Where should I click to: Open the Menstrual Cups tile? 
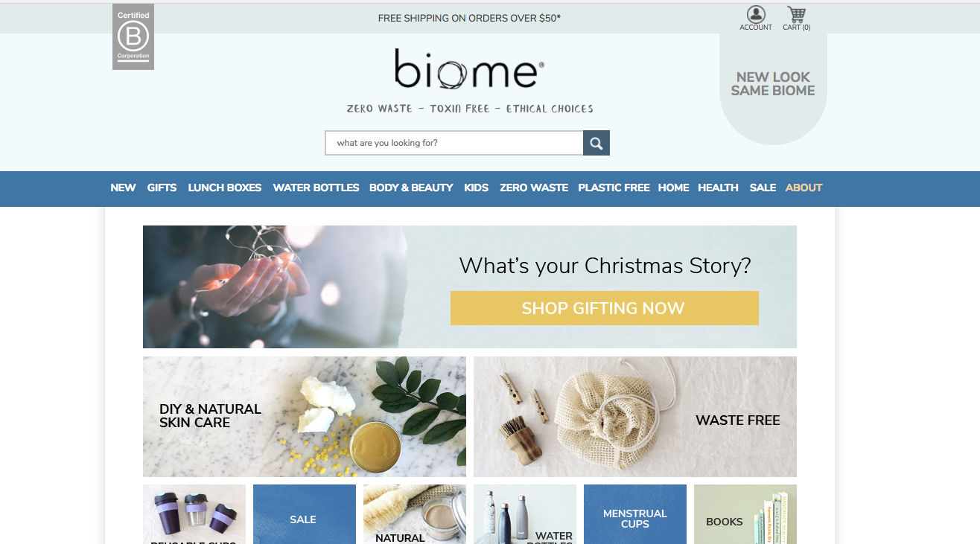pyautogui.click(x=635, y=514)
